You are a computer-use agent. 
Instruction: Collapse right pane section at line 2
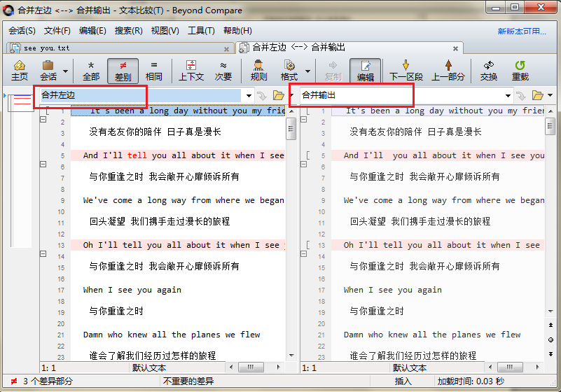click(303, 120)
